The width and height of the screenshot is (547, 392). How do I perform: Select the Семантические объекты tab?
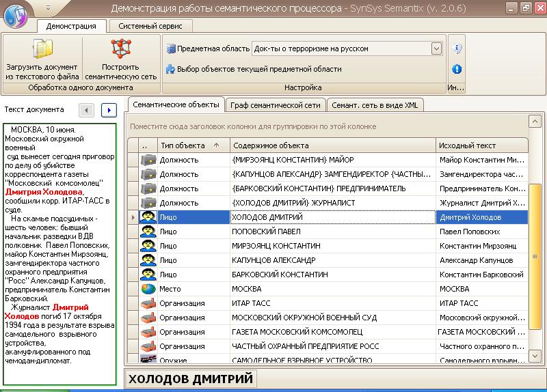click(x=176, y=104)
